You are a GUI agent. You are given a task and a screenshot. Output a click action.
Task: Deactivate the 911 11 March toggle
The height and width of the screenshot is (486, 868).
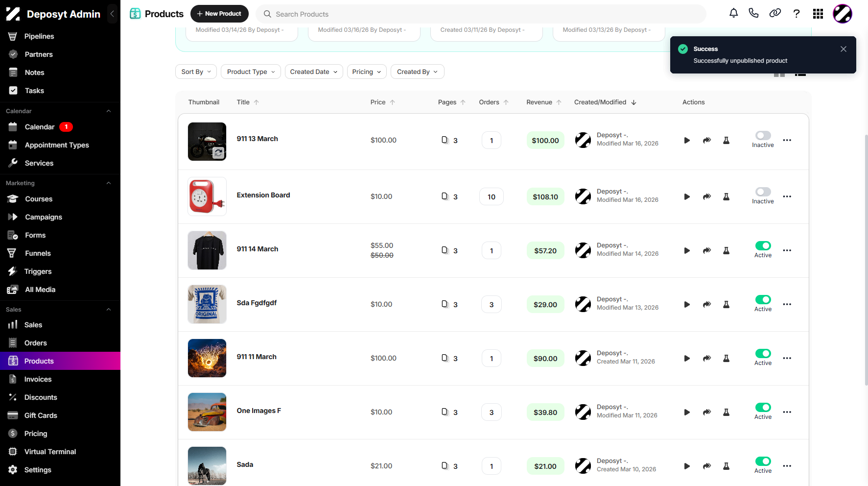tap(763, 353)
